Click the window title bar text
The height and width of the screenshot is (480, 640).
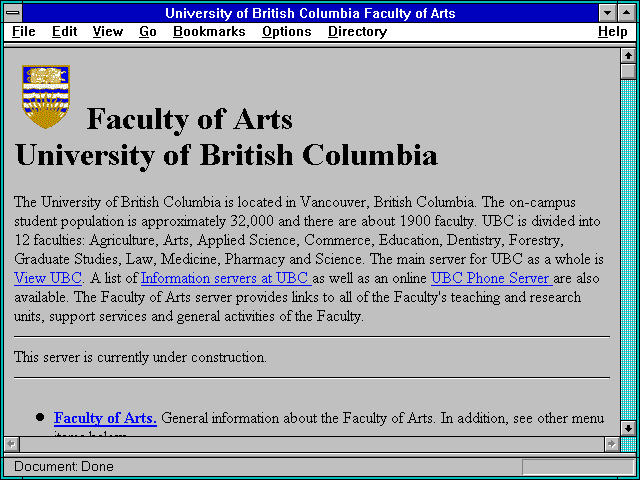[x=310, y=13]
